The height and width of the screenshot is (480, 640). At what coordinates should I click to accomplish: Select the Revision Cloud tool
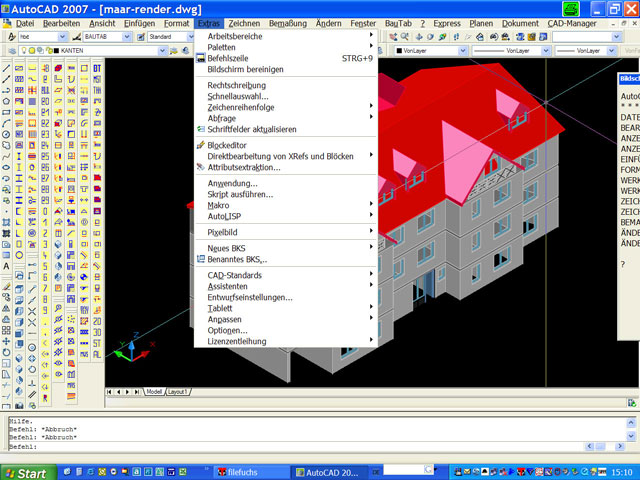[6, 145]
